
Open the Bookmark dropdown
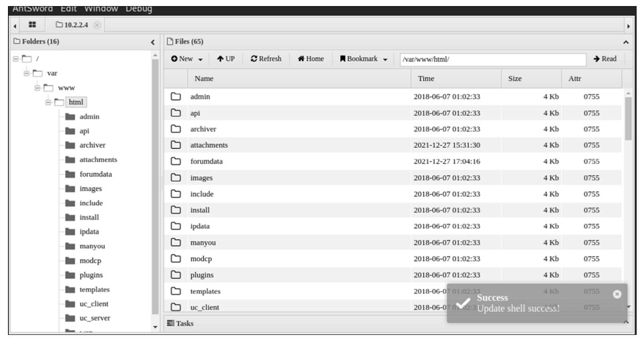click(364, 59)
